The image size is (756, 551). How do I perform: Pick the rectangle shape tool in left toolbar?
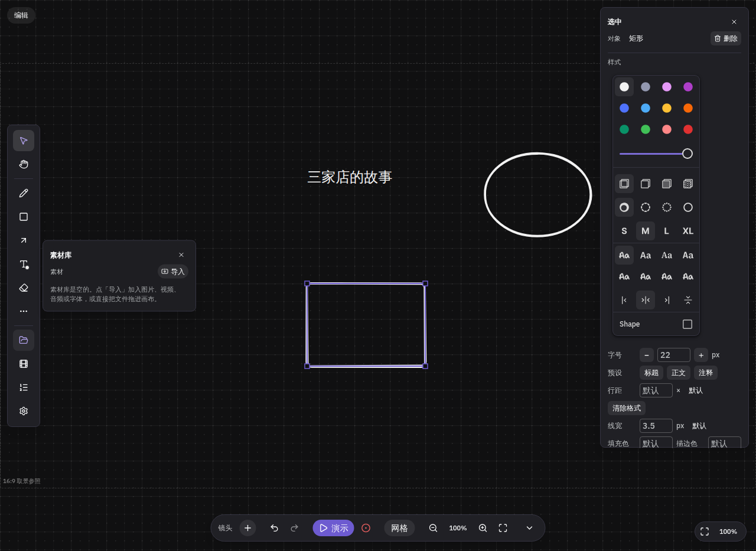pos(24,217)
